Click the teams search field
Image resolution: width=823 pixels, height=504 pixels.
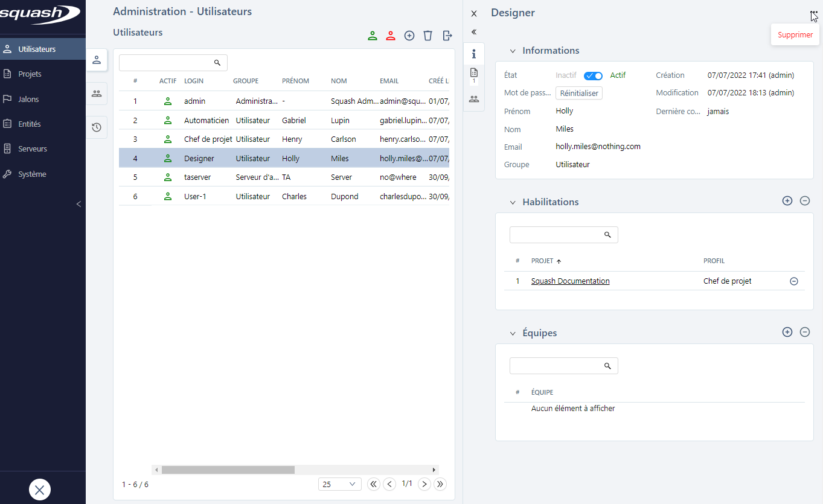[x=564, y=366]
